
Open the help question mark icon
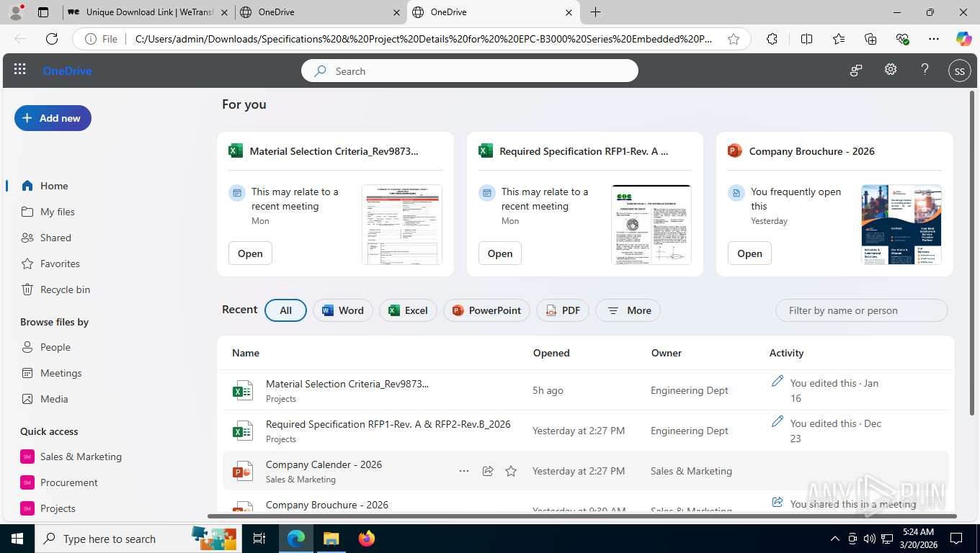coord(925,70)
